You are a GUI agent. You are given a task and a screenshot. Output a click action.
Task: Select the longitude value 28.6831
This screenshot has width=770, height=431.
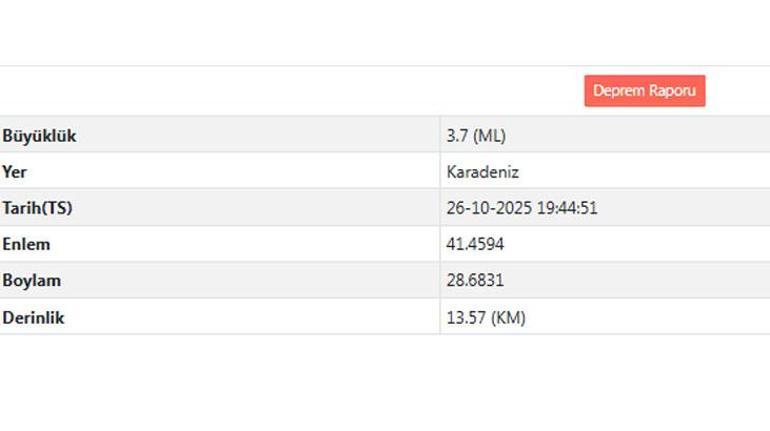pos(475,281)
